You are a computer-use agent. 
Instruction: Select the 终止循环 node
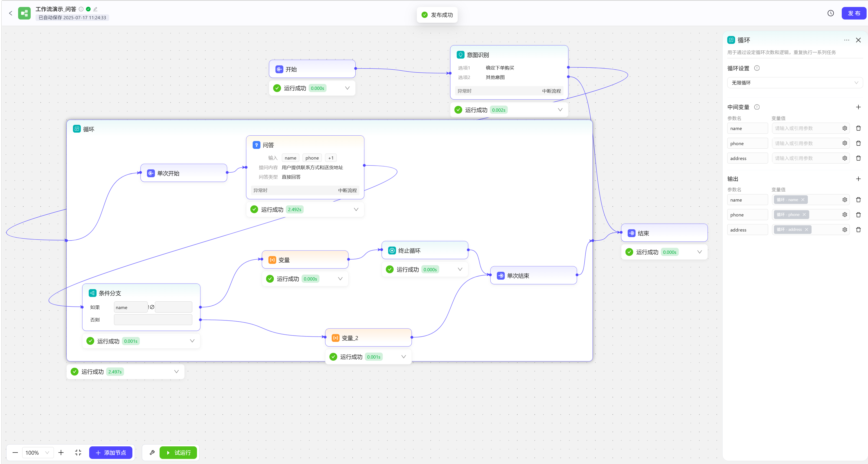click(x=424, y=250)
